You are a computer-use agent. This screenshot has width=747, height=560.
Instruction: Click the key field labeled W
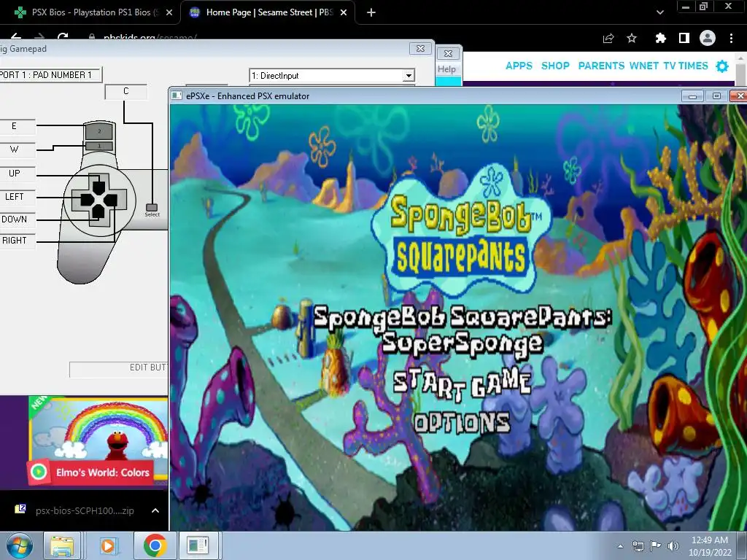[x=18, y=149]
